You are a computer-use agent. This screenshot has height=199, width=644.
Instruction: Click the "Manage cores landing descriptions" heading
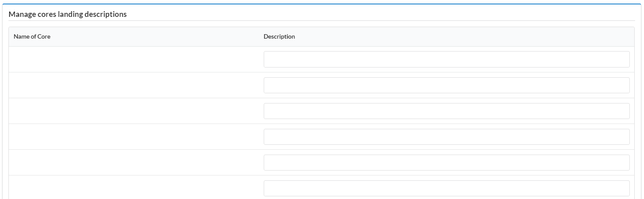68,14
